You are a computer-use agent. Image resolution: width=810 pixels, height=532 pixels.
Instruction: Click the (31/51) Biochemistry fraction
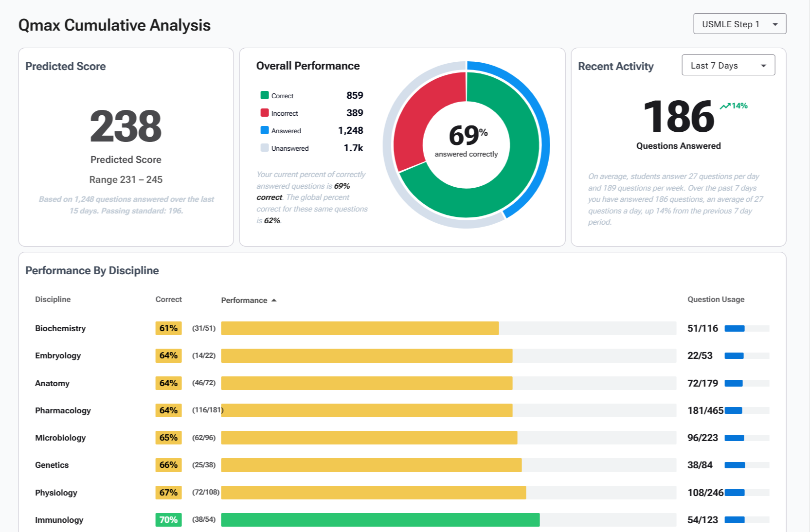(x=204, y=328)
